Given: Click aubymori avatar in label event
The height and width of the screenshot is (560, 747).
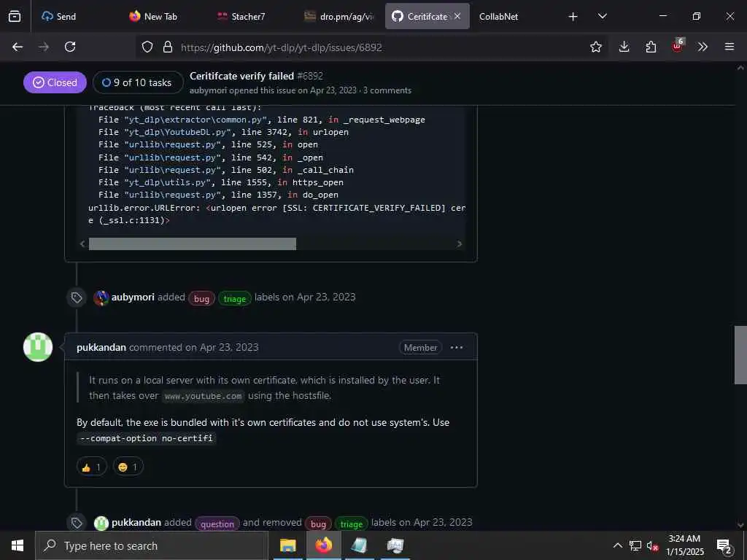Looking at the screenshot, I should 101,297.
